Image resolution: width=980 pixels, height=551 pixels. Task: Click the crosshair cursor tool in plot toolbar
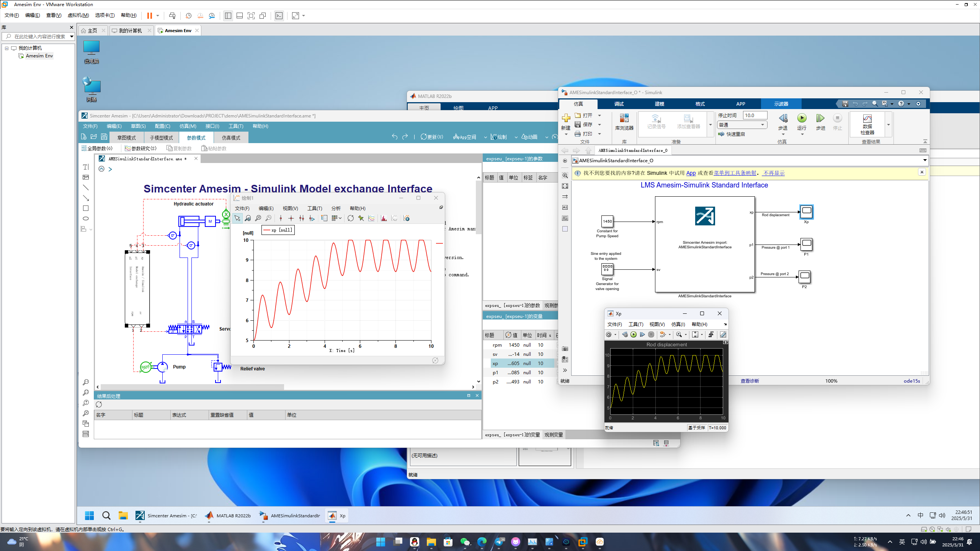[291, 218]
